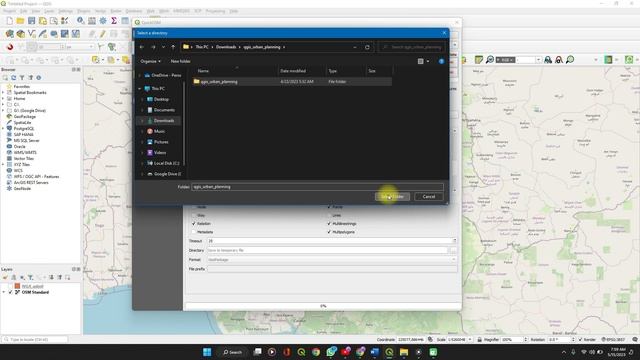Open the New Print Layout tool

42,20
